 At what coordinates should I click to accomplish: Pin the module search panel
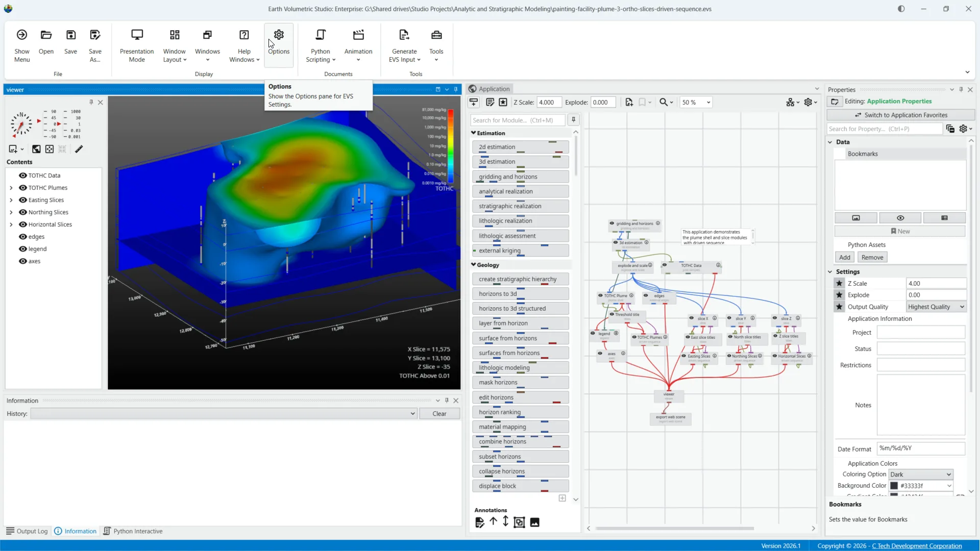click(x=574, y=120)
